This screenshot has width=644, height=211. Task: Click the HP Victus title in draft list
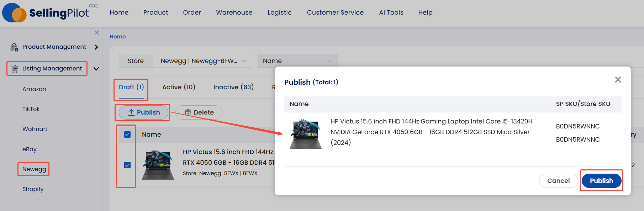[229, 157]
